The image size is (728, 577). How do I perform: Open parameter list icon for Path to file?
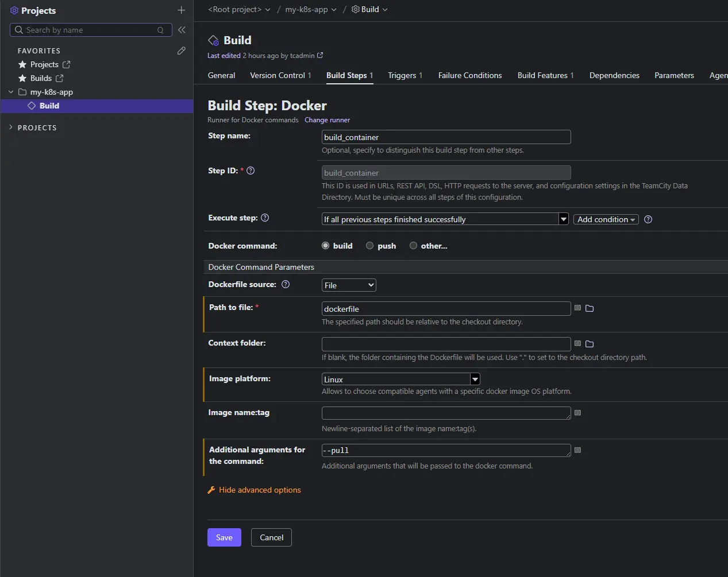577,308
